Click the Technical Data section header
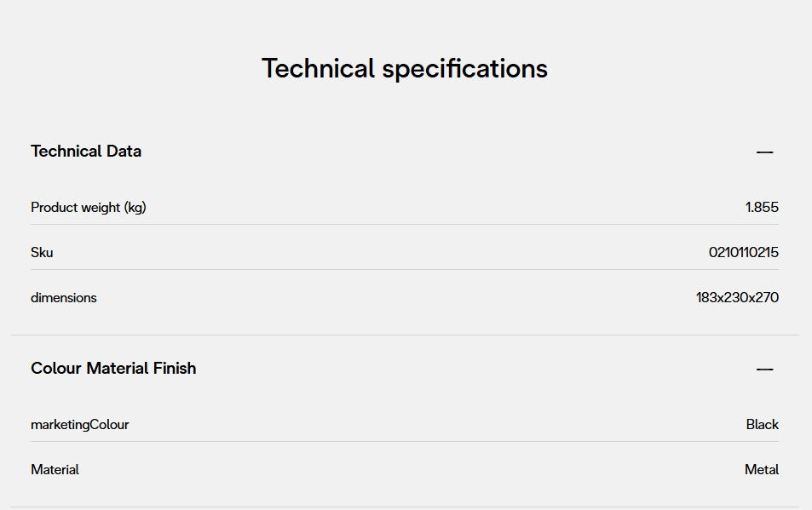This screenshot has width=812, height=510. [x=86, y=152]
